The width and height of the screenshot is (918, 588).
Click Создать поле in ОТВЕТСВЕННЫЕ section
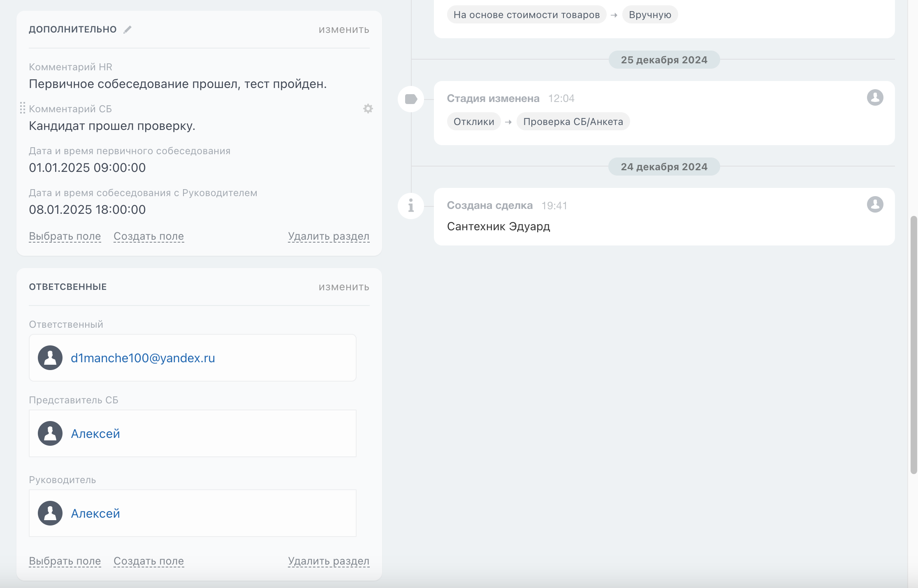tap(148, 561)
